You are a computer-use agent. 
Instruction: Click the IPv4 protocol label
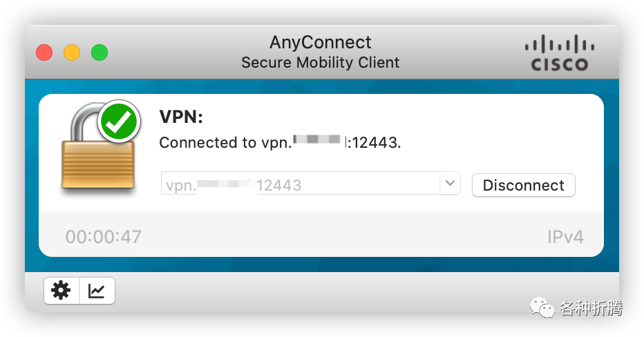point(565,237)
